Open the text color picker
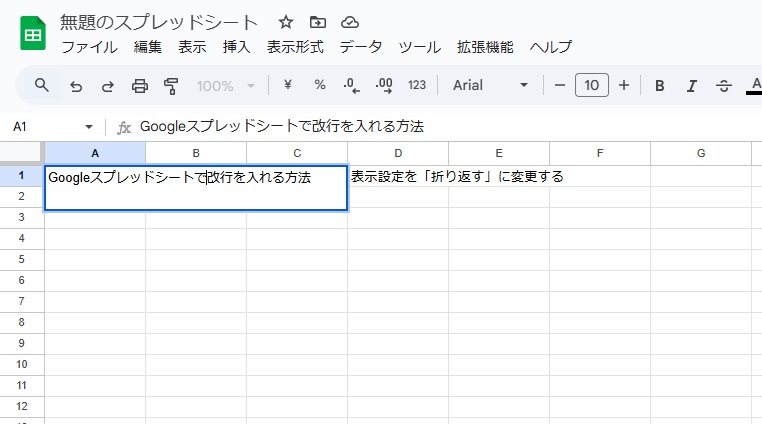This screenshot has height=424, width=762. point(755,86)
